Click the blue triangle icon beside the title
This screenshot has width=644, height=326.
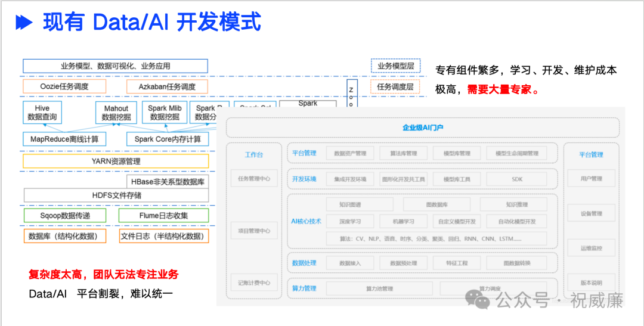coord(23,23)
